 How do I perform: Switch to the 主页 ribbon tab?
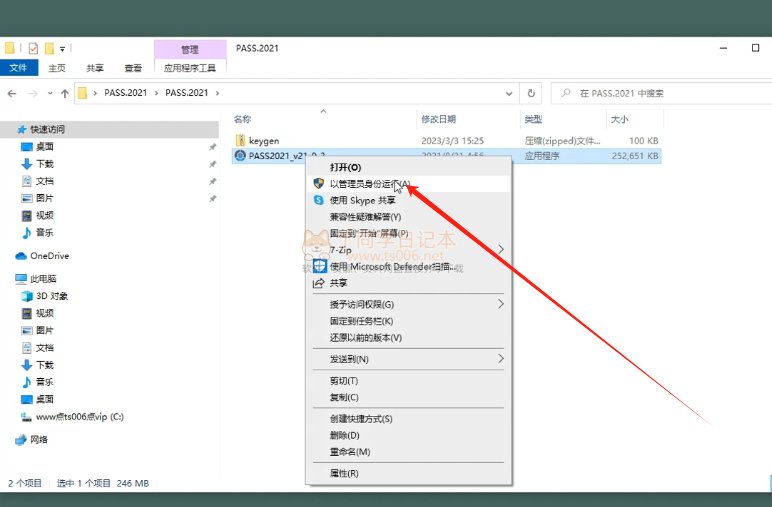[57, 68]
